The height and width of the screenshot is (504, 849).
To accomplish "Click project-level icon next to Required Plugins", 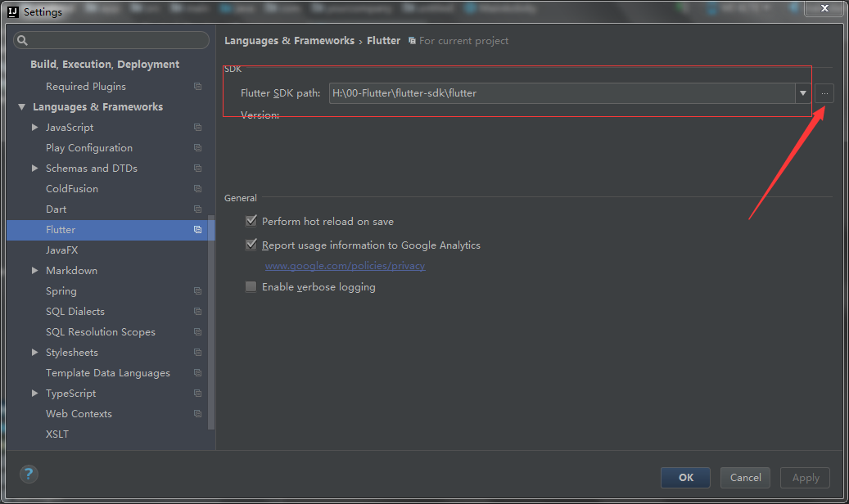I will point(197,87).
